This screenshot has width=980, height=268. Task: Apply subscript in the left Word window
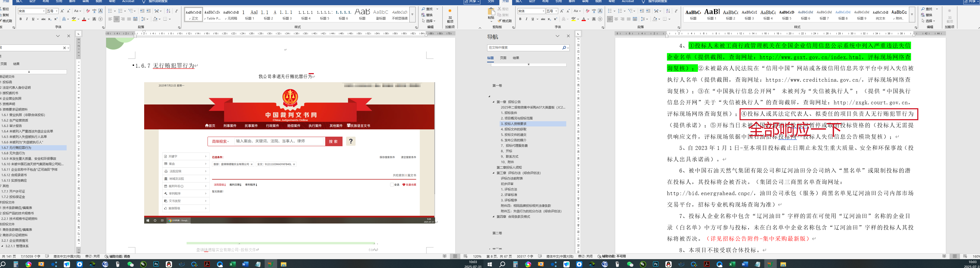point(50,19)
